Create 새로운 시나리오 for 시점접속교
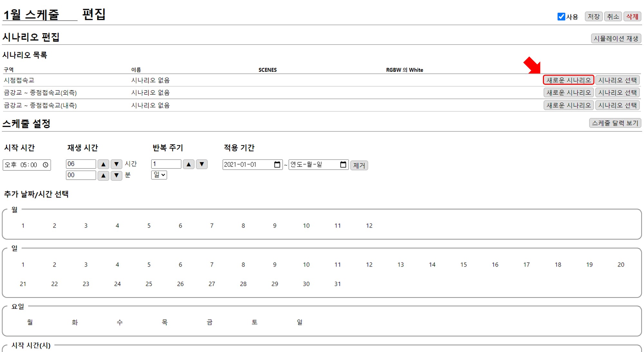The image size is (644, 352). point(568,80)
